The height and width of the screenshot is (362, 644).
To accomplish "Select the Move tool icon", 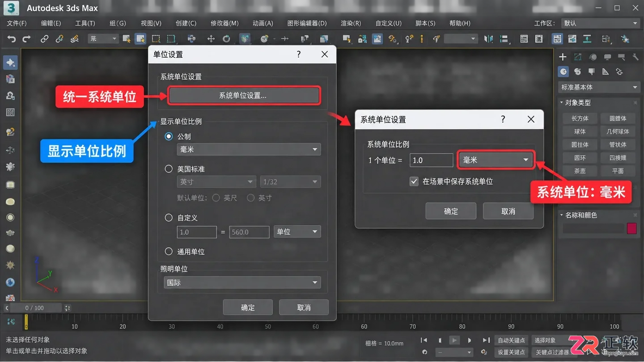I will (x=211, y=39).
